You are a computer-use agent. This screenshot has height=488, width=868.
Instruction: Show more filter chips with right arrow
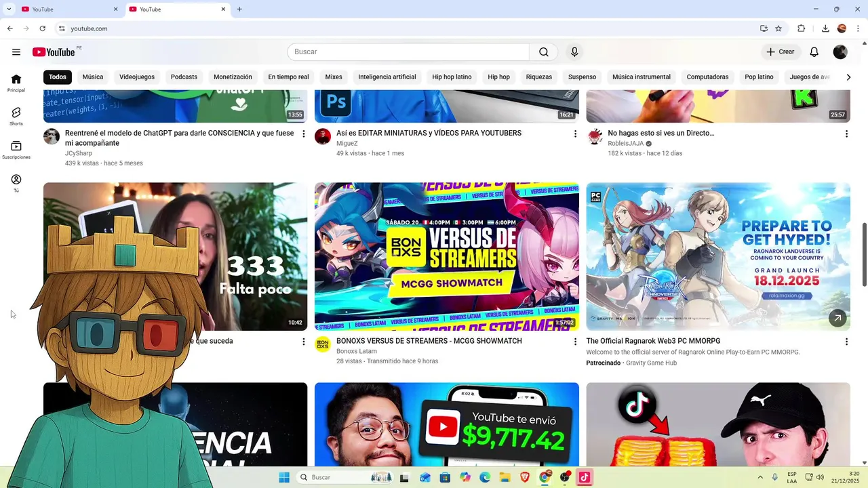click(848, 77)
